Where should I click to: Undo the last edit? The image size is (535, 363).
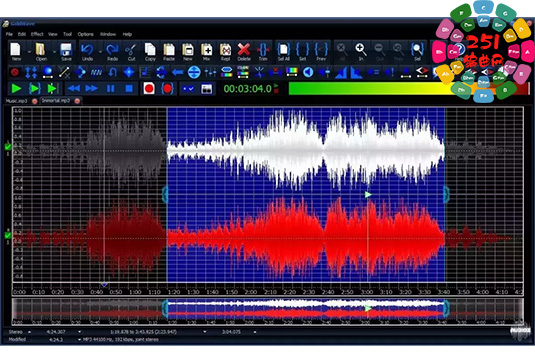(87, 52)
